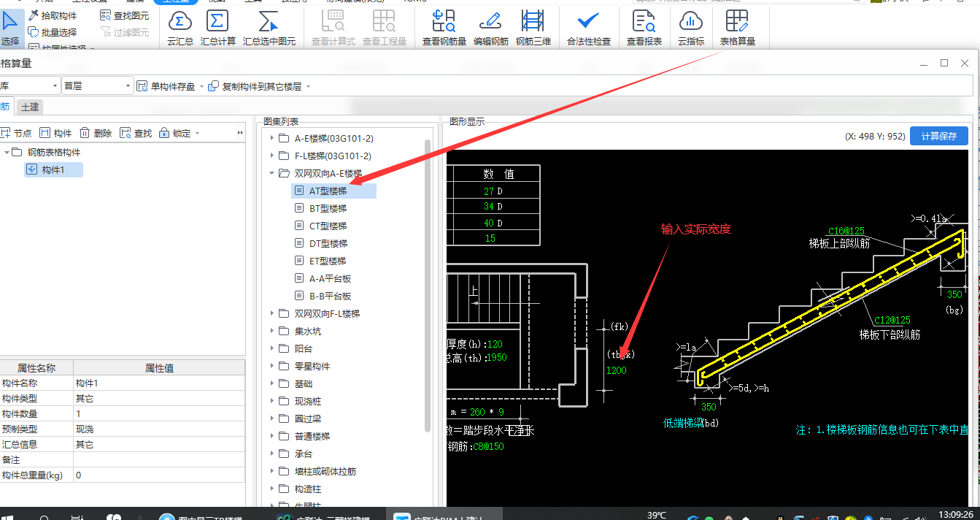Click the 1950 height value
Screen dimensions: 980x520
point(496,357)
